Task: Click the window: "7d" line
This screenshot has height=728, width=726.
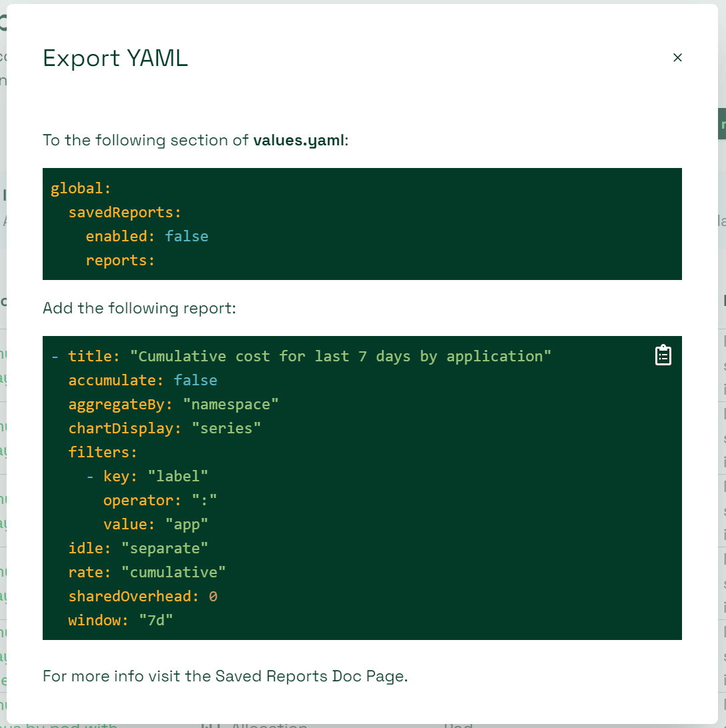Action: tap(120, 620)
